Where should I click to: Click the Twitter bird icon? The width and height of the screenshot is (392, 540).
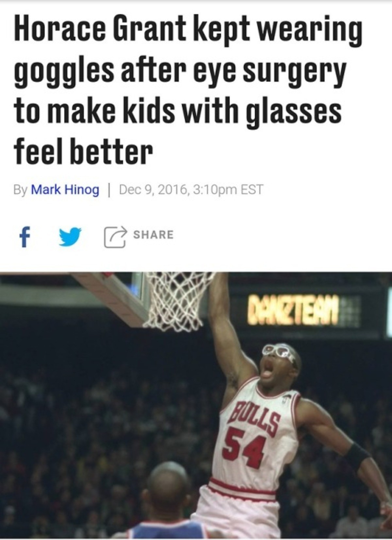click(70, 236)
